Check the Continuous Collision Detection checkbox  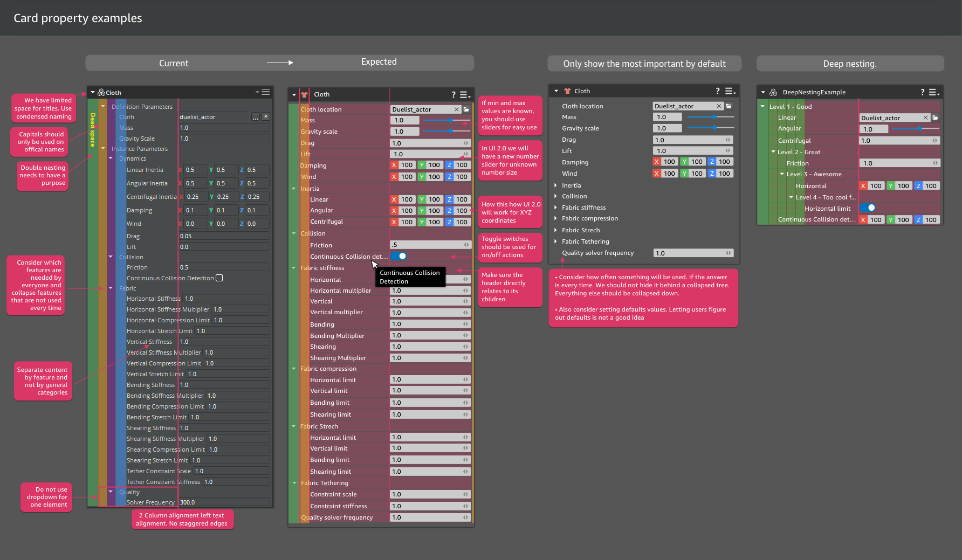coord(219,278)
